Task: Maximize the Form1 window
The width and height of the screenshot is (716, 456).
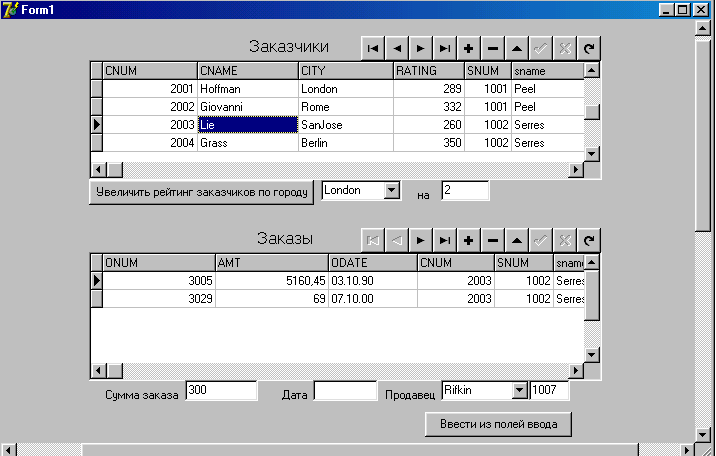Action: 682,9
